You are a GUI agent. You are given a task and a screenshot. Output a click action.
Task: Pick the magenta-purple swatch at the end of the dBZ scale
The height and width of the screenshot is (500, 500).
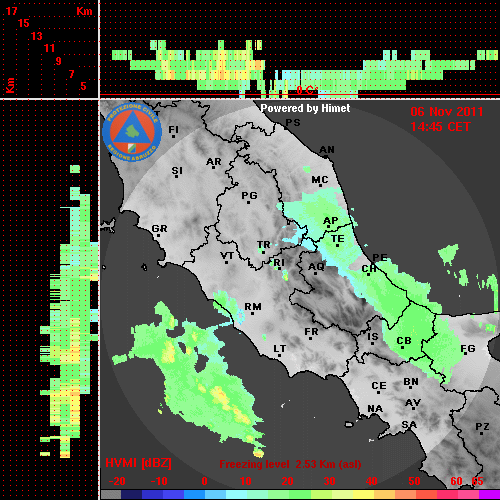click(489, 495)
